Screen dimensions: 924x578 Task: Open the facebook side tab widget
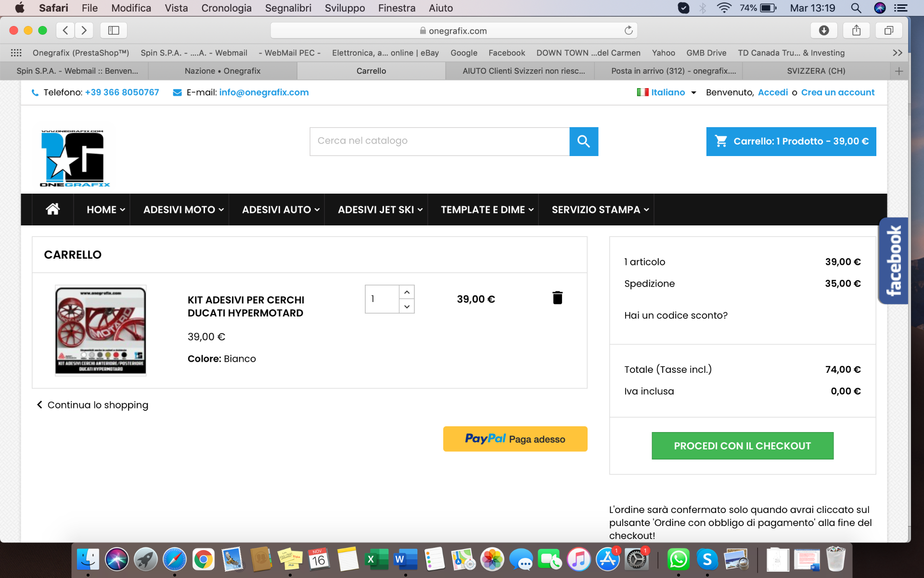tap(893, 261)
